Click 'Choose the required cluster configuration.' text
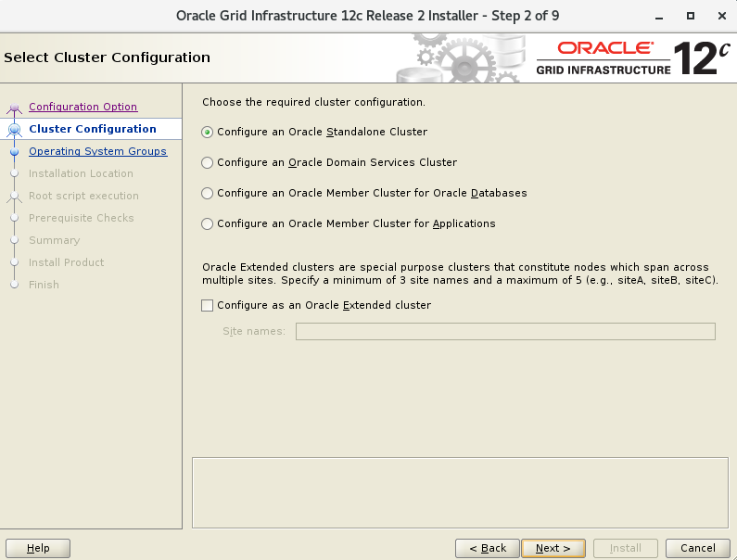Image resolution: width=737 pixels, height=560 pixels. (313, 102)
